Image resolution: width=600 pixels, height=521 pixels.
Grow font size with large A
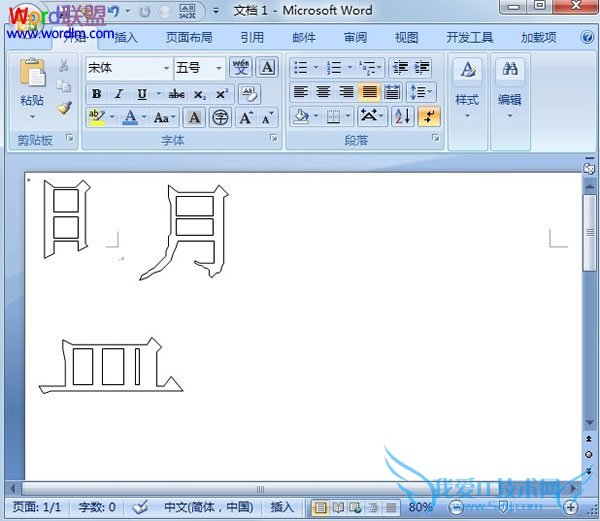click(x=246, y=118)
